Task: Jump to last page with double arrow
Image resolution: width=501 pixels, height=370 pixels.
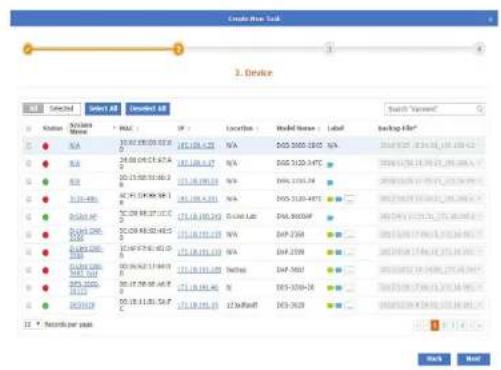Action: point(479,325)
